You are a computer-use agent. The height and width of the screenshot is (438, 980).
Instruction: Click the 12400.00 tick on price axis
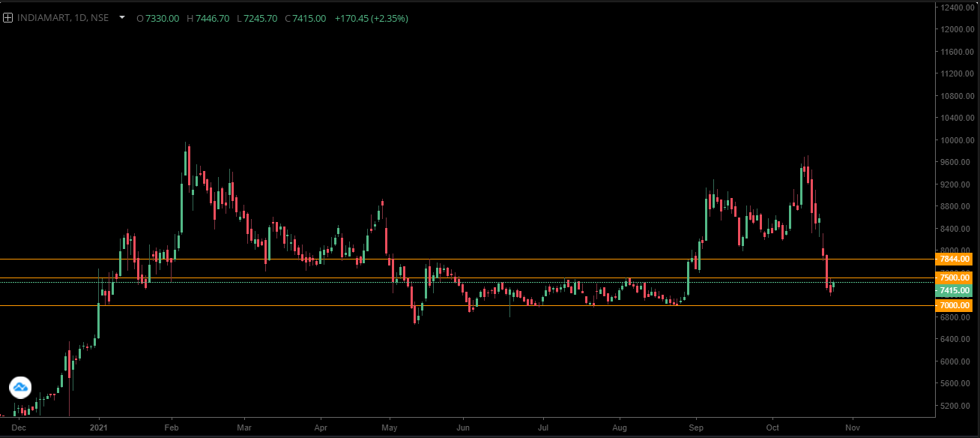958,7
